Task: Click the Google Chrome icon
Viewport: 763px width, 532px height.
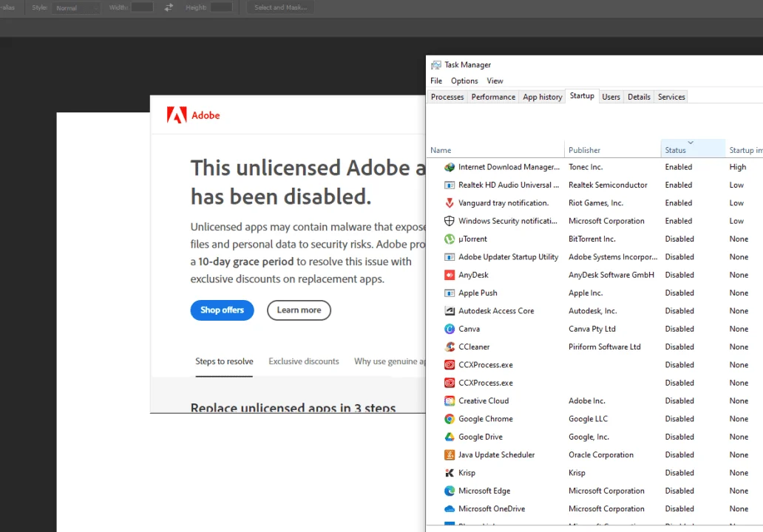Action: tap(449, 419)
